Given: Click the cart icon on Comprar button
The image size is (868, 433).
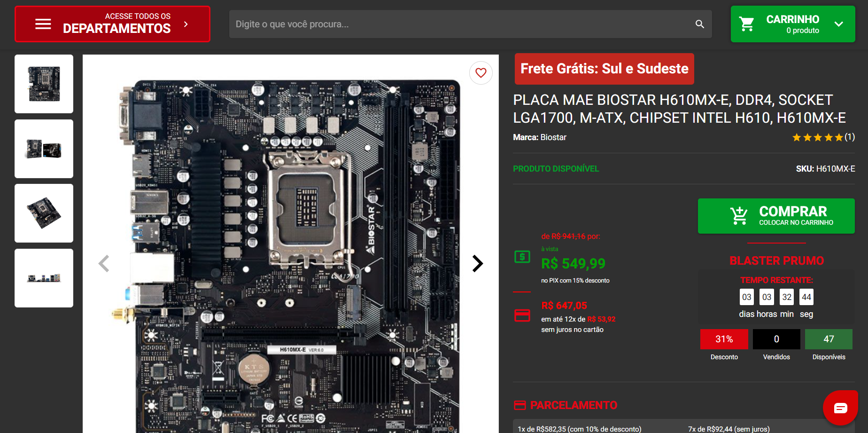Looking at the screenshot, I should pyautogui.click(x=739, y=216).
